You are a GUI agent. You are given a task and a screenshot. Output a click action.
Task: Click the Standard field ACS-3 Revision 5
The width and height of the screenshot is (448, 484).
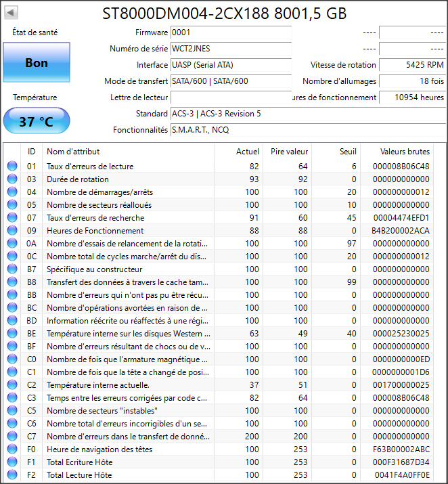pos(309,114)
